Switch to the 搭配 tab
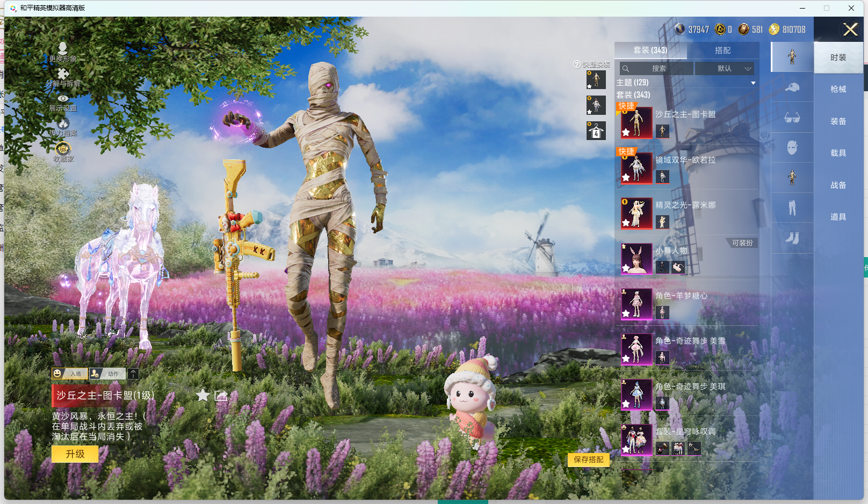Viewport: 868px width, 504px height. click(722, 50)
